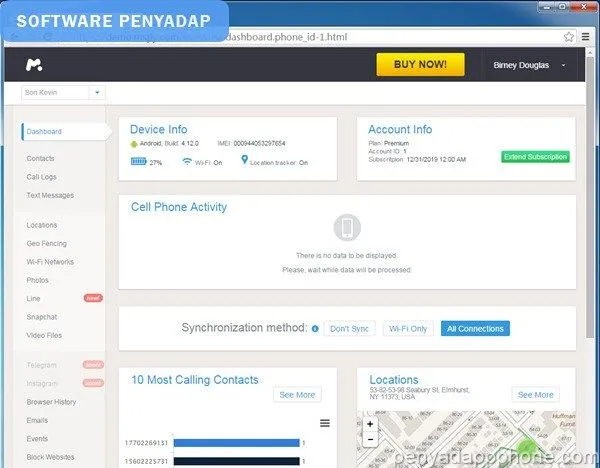Open Locations in the sidebar

click(x=42, y=225)
